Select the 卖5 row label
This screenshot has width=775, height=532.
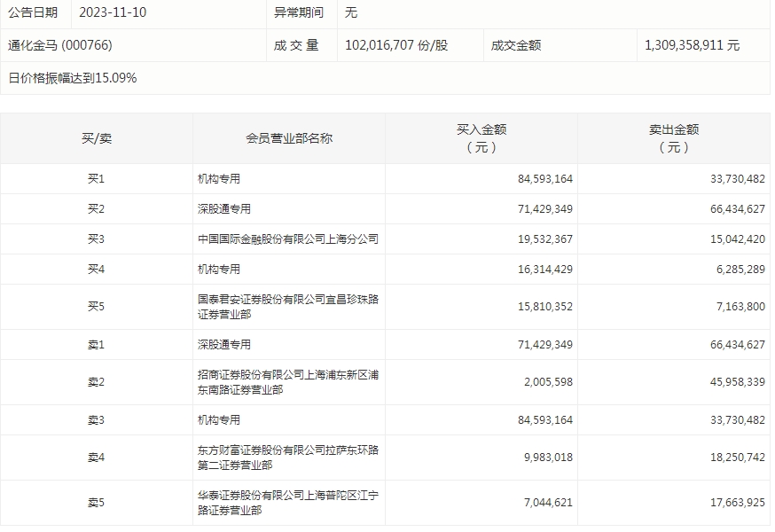click(x=97, y=503)
